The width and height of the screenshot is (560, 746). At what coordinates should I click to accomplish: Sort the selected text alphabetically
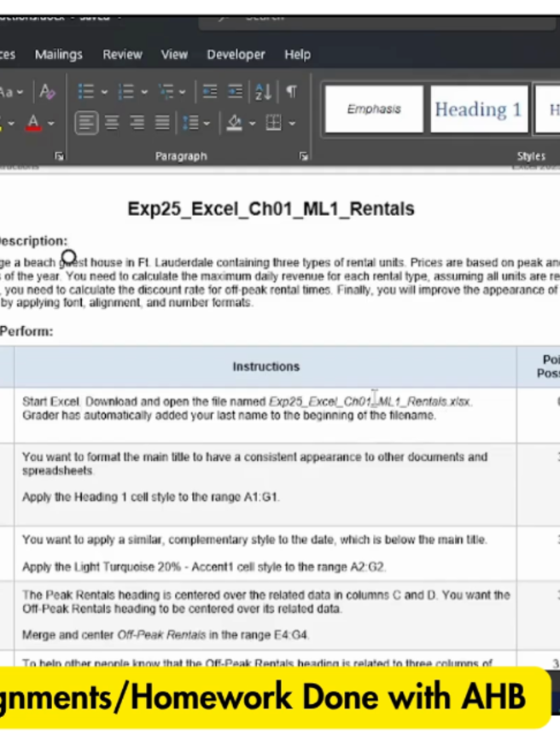[x=263, y=91]
